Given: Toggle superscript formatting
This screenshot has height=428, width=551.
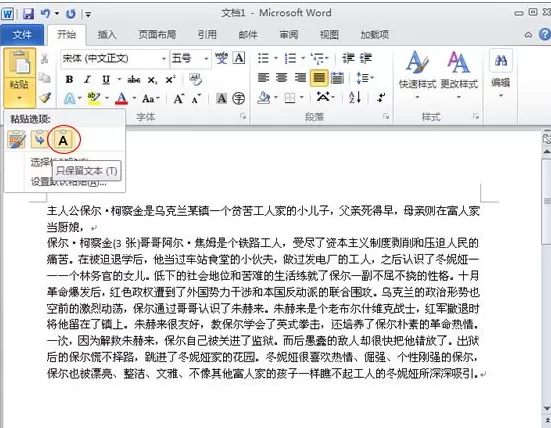Looking at the screenshot, I should (170, 80).
